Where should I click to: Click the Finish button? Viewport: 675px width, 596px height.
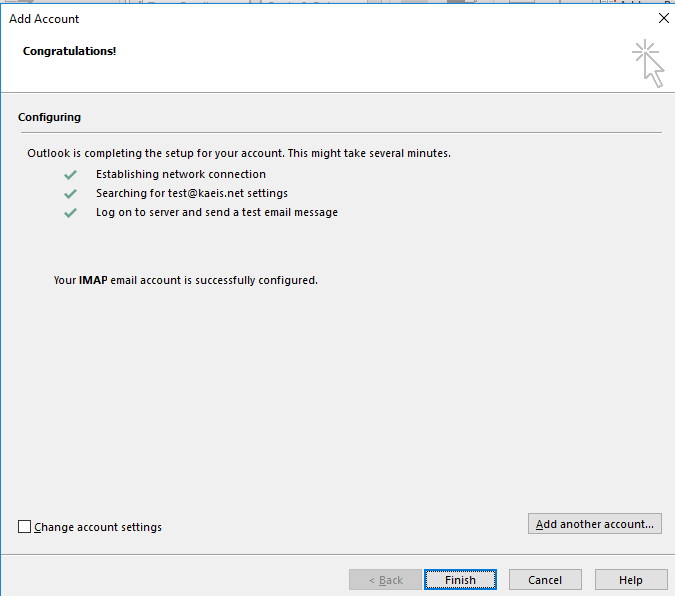click(460, 580)
